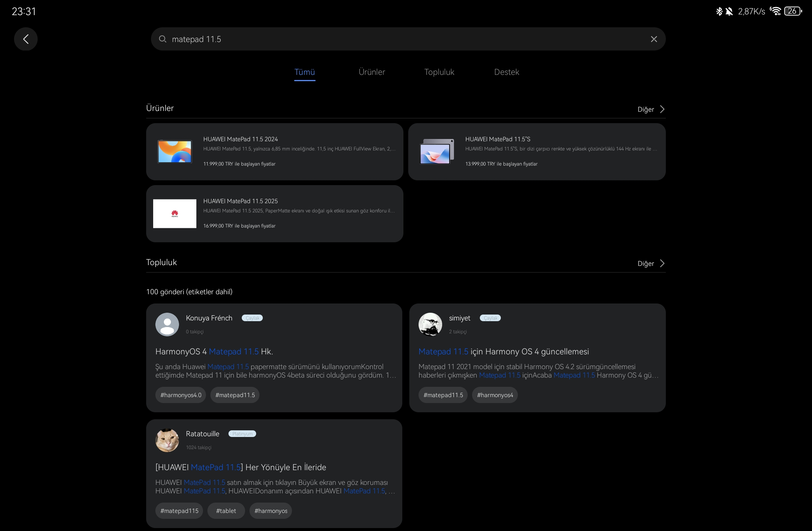Click the Bluetooth status icon
812x531 pixels.
(x=719, y=11)
